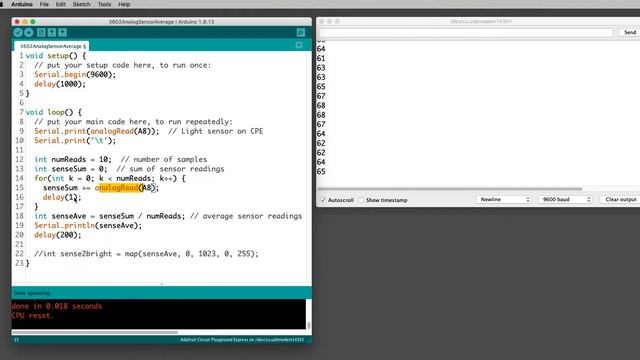Click the Serial.println(senseAve) line

pos(88,225)
